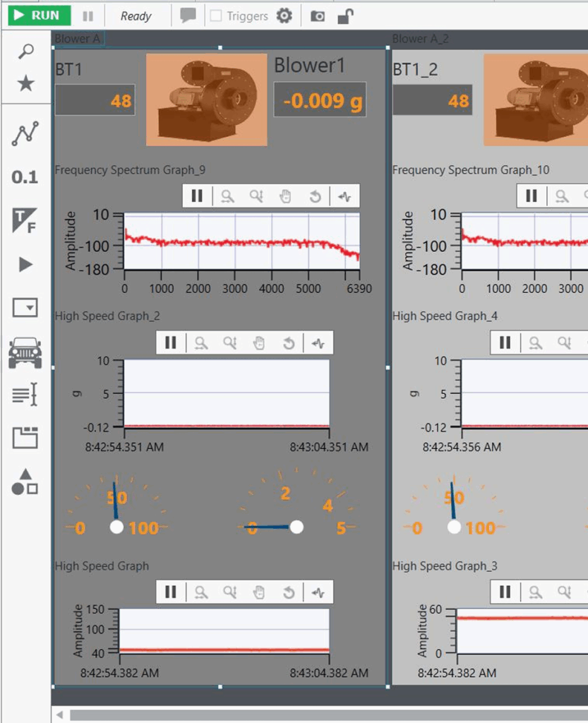Open trigger settings gear icon
The width and height of the screenshot is (588, 723).
284,16
